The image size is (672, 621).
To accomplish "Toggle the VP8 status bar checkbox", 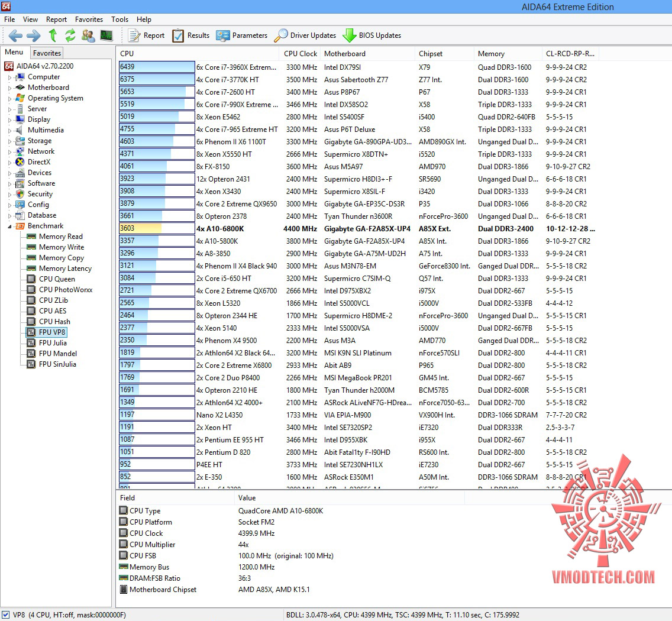I will tap(5, 614).
